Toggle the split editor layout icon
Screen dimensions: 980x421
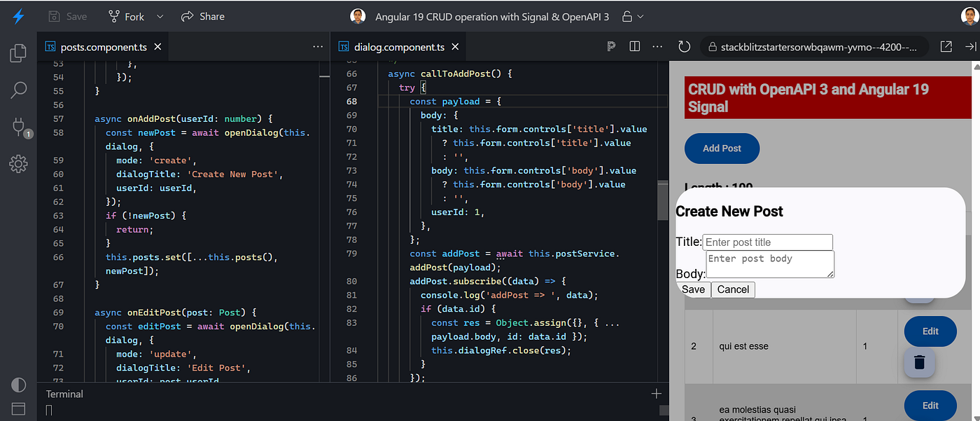point(635,47)
